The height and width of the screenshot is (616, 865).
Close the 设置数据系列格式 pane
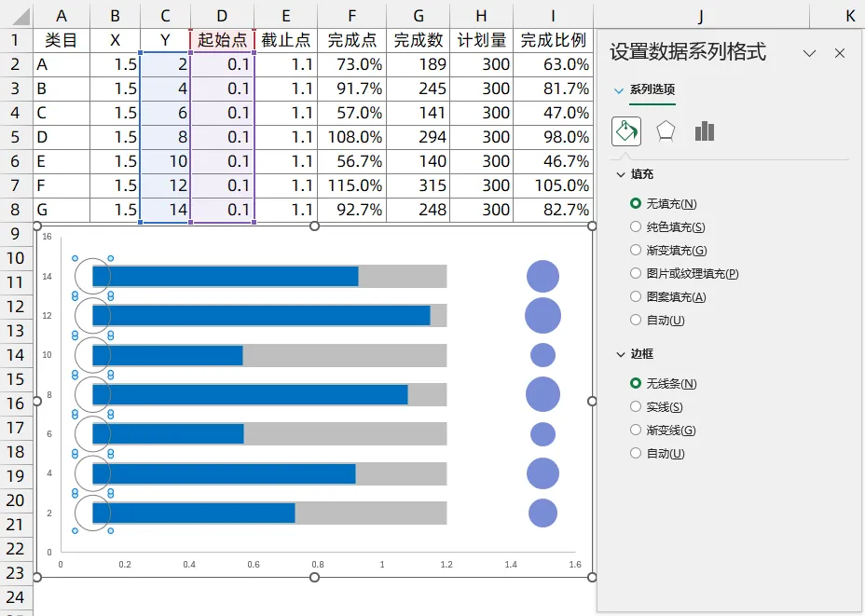click(x=840, y=53)
